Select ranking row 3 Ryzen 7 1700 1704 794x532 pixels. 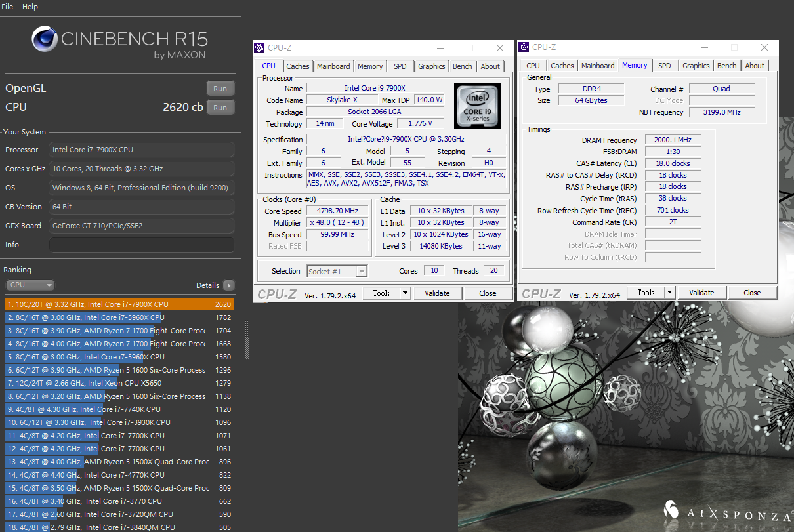tap(120, 331)
